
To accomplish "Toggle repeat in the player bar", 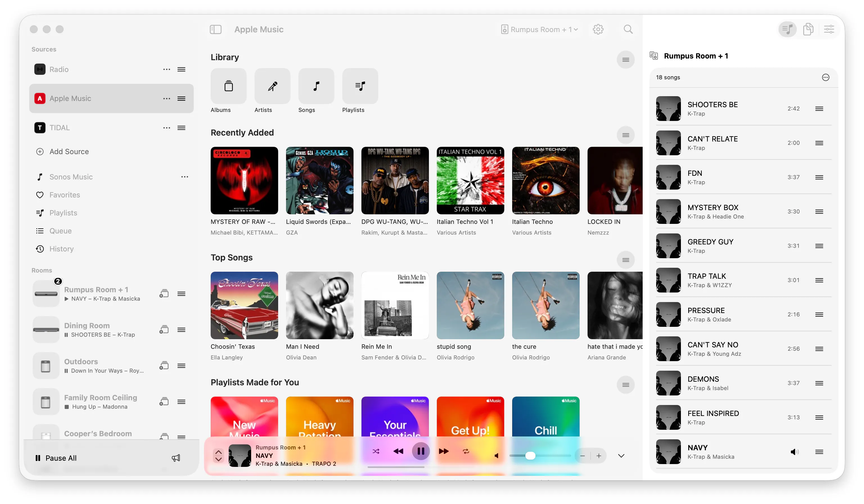I will tap(465, 451).
